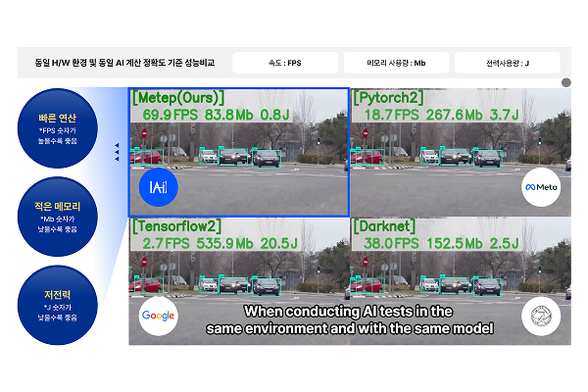Viewport: 588px width, 392px height.
Task: Click the 속도 : FPS label box
Action: (x=286, y=64)
